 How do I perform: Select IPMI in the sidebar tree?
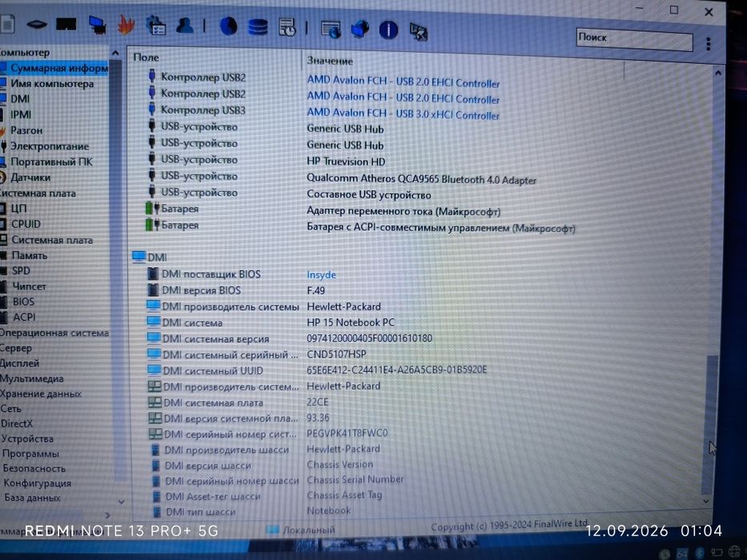pyautogui.click(x=21, y=114)
